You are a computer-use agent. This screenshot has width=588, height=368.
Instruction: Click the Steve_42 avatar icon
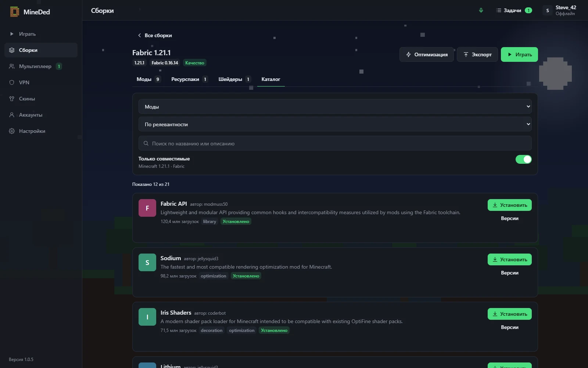pos(548,10)
